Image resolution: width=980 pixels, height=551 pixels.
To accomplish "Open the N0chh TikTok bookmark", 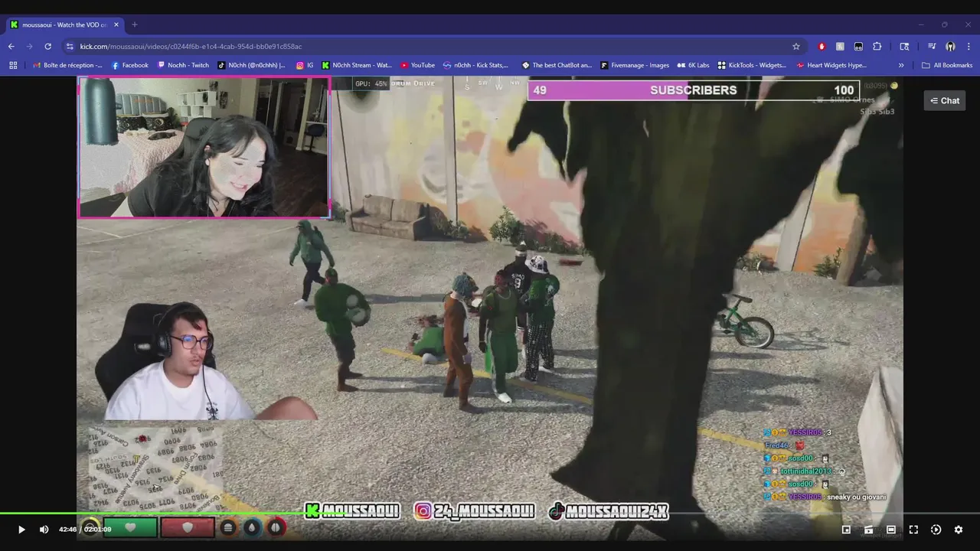I will point(251,65).
